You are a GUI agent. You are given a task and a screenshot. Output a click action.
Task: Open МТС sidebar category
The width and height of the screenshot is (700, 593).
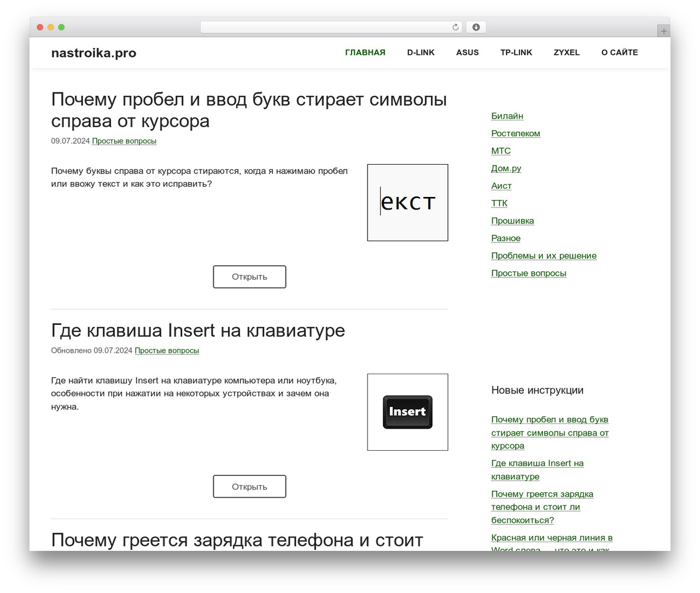point(501,151)
